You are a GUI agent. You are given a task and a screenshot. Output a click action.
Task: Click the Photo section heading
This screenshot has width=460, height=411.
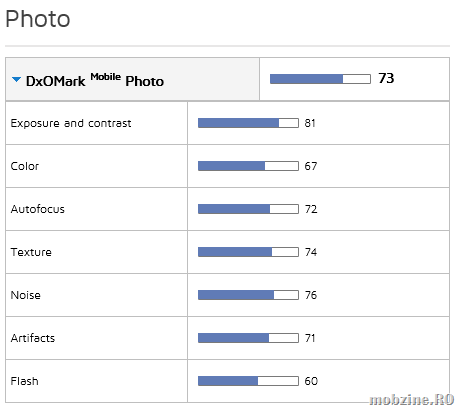pyautogui.click(x=38, y=19)
